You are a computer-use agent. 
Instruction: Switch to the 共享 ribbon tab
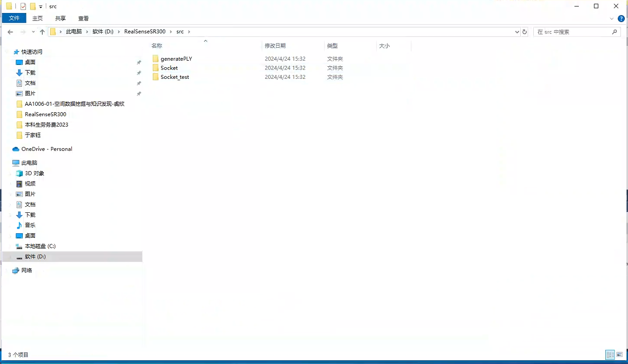pyautogui.click(x=60, y=18)
